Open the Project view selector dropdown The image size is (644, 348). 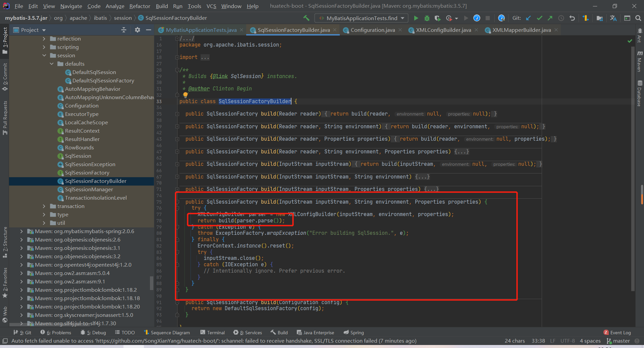click(x=33, y=30)
